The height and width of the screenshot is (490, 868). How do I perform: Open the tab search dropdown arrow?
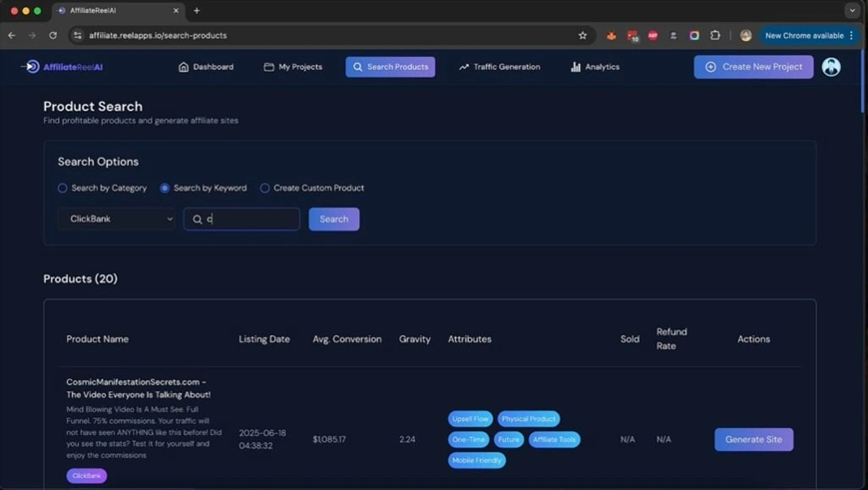click(852, 11)
